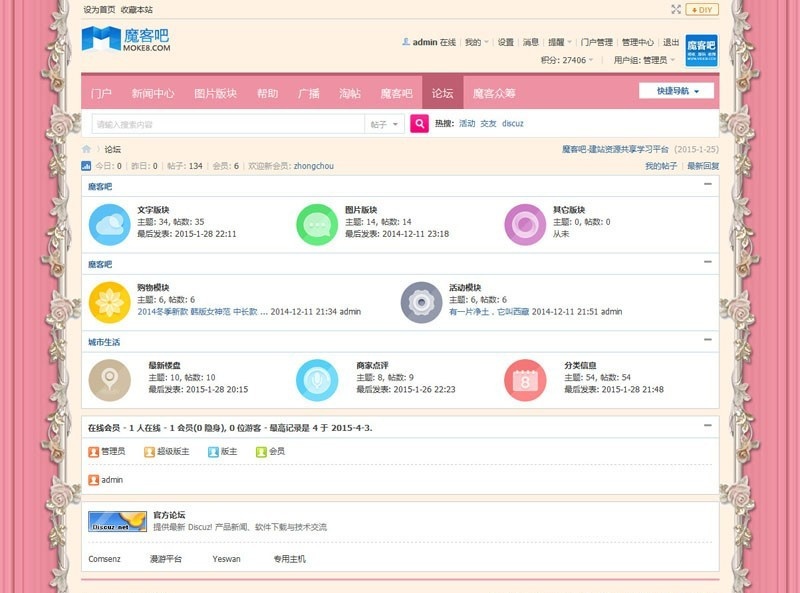Viewport: 800px width, 593px height.
Task: Open the 快捷导航 dropdown
Action: click(x=677, y=91)
